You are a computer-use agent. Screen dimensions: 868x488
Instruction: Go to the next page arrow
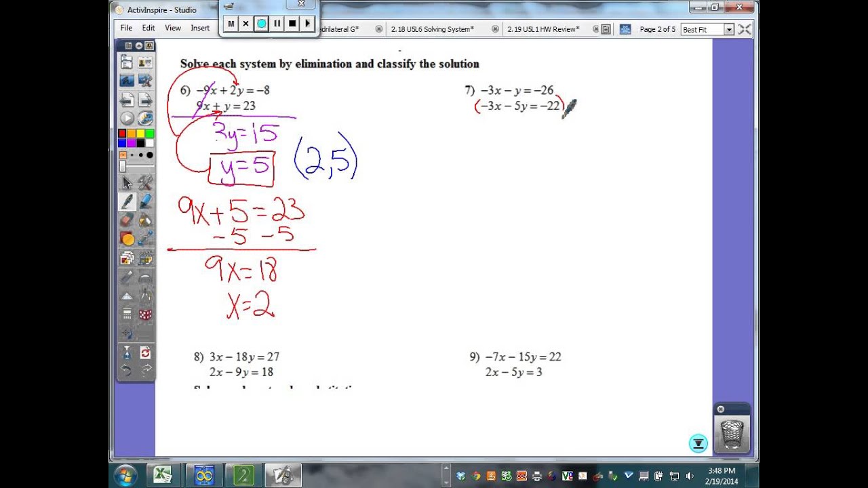(x=145, y=100)
